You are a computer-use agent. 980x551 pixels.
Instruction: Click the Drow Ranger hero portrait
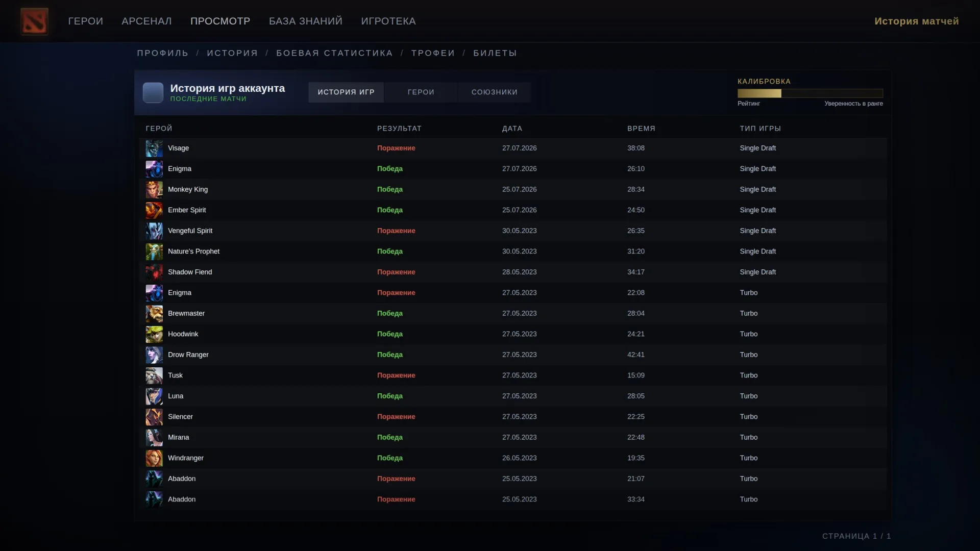(154, 355)
